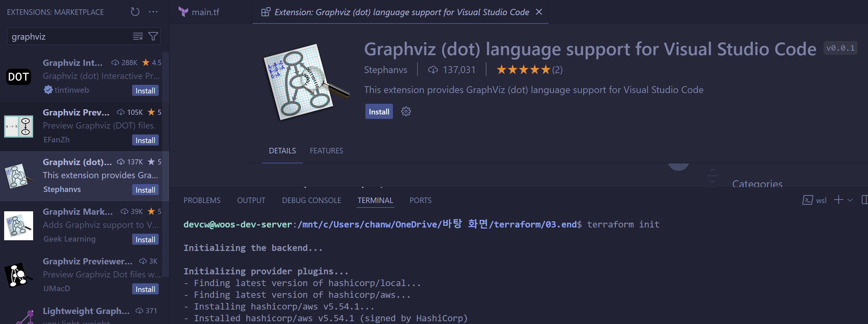
Task: Select the Graphviz Preview extension thumbnail
Action: pyautogui.click(x=19, y=126)
